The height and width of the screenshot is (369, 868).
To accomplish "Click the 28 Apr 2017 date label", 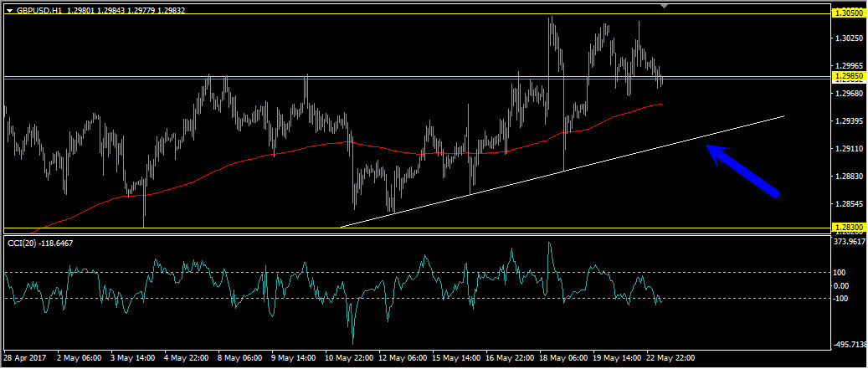I will click(23, 358).
